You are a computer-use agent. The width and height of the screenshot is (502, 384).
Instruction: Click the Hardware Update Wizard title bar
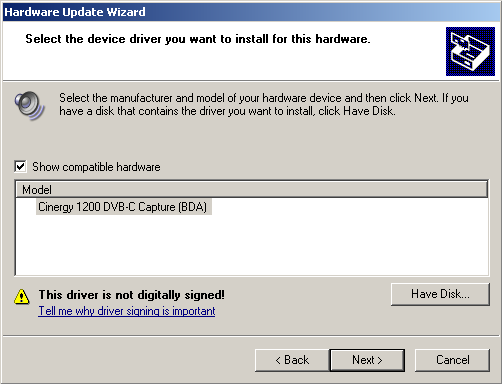[251, 12]
